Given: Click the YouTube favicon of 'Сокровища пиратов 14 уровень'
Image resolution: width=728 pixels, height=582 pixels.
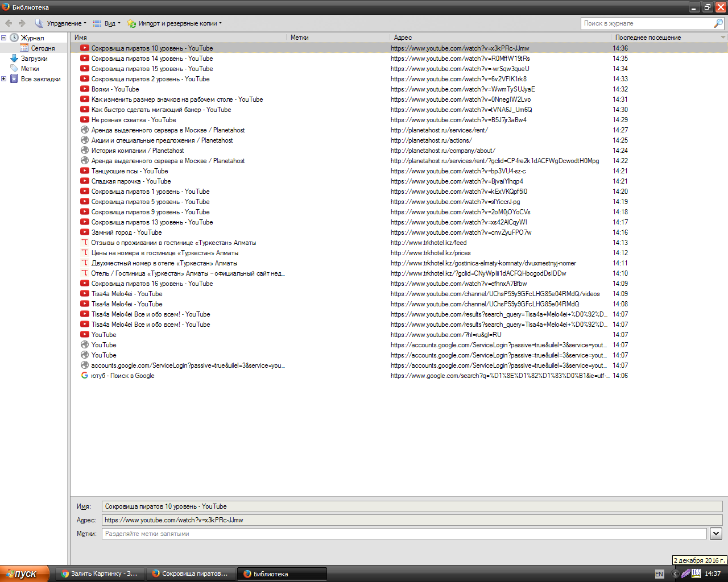Looking at the screenshot, I should click(85, 59).
